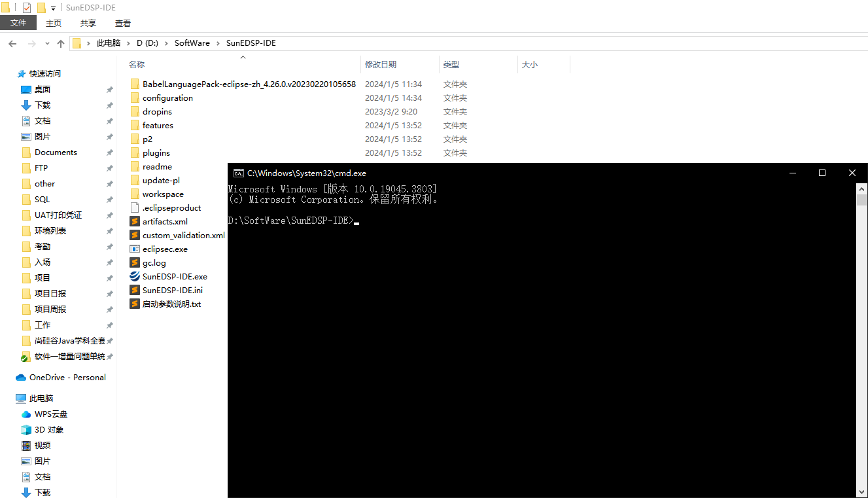This screenshot has width=868, height=498.
Task: Select the p2 folder icon
Action: coord(135,139)
